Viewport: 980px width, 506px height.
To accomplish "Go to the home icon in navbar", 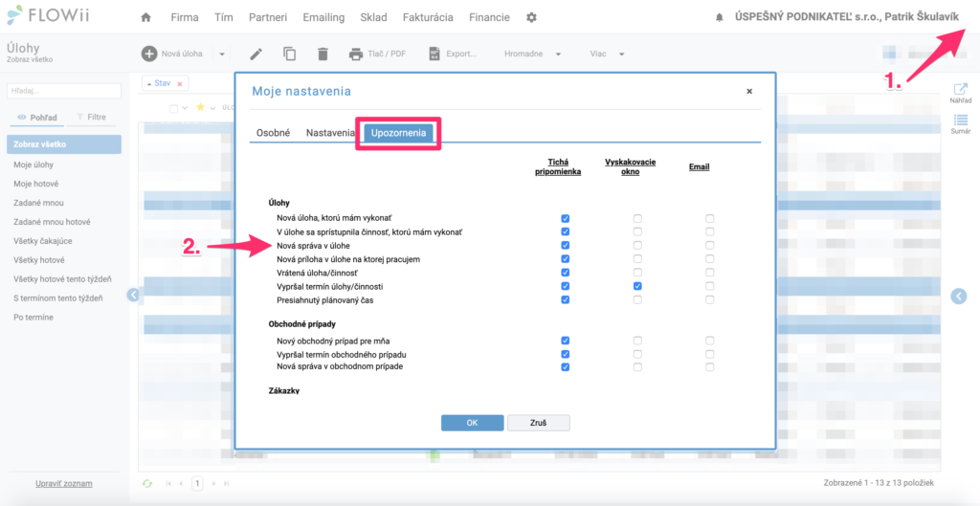I will coord(146,17).
